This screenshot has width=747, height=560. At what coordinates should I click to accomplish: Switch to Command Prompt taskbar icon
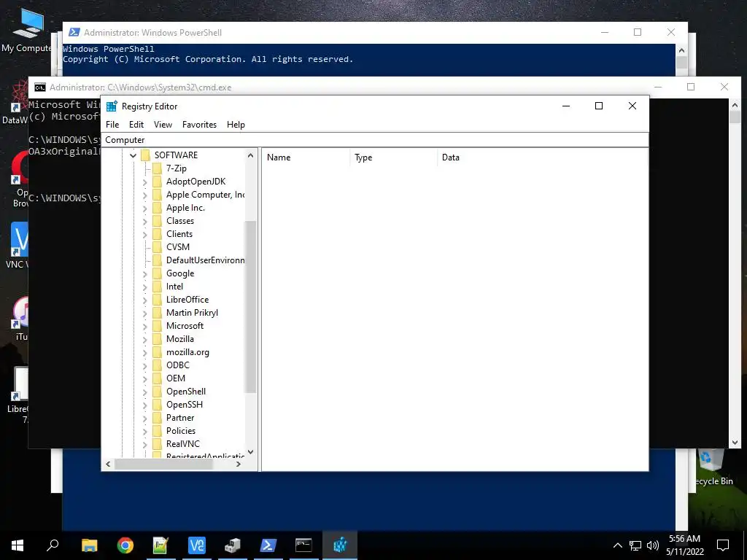pyautogui.click(x=303, y=545)
